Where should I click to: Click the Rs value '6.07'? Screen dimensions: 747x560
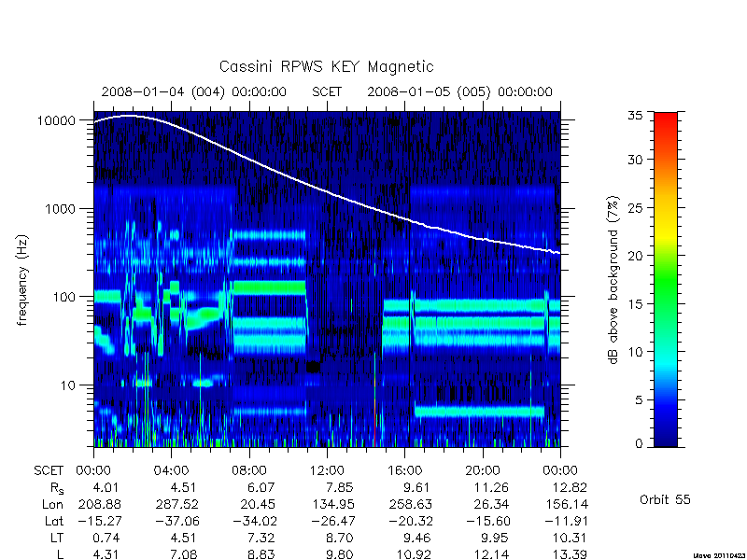[261, 487]
